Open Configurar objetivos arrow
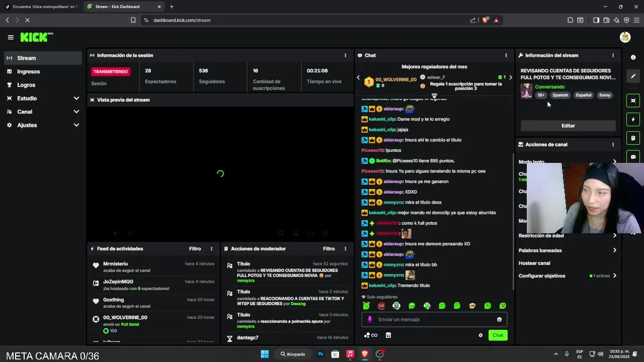Screen dimensions: 644x362 tap(614, 276)
